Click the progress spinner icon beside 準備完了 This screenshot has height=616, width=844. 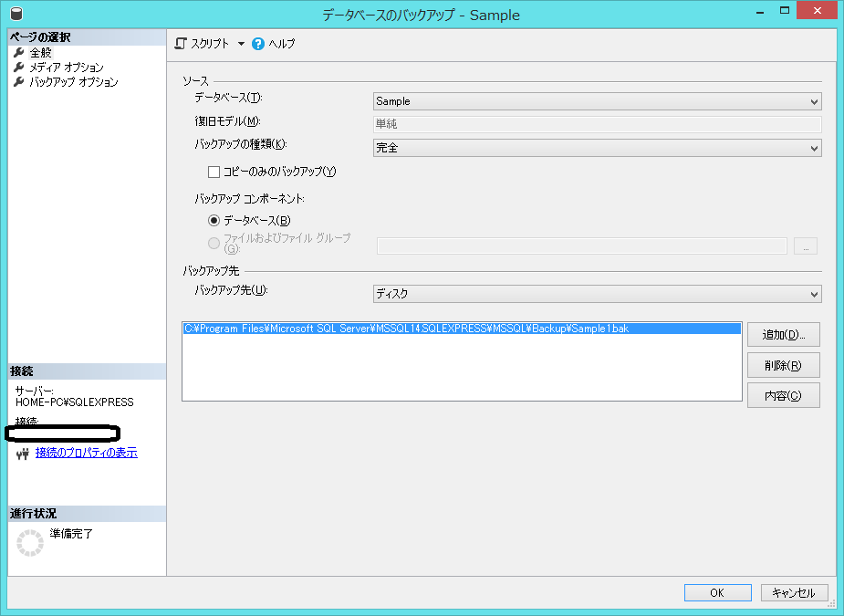click(x=30, y=542)
